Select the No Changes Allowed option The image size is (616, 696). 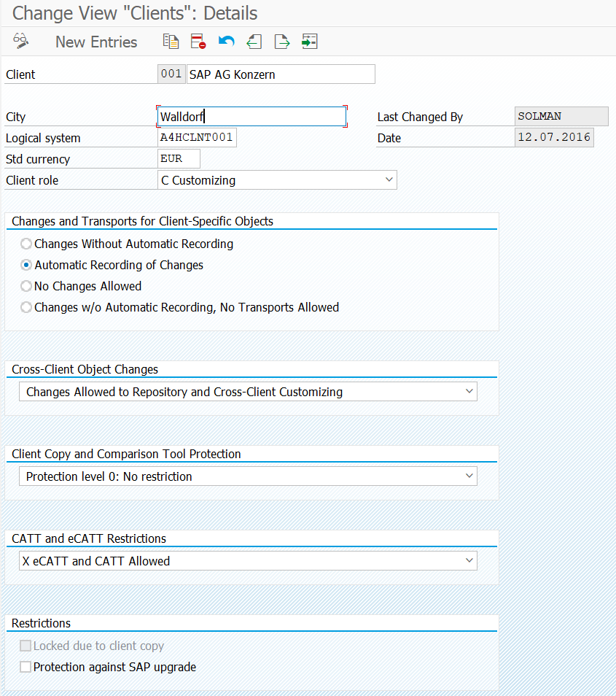tap(27, 286)
